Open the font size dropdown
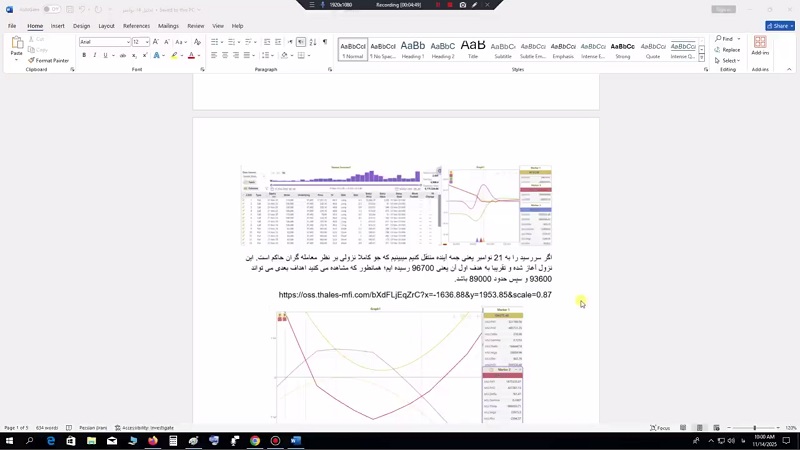 (x=147, y=42)
